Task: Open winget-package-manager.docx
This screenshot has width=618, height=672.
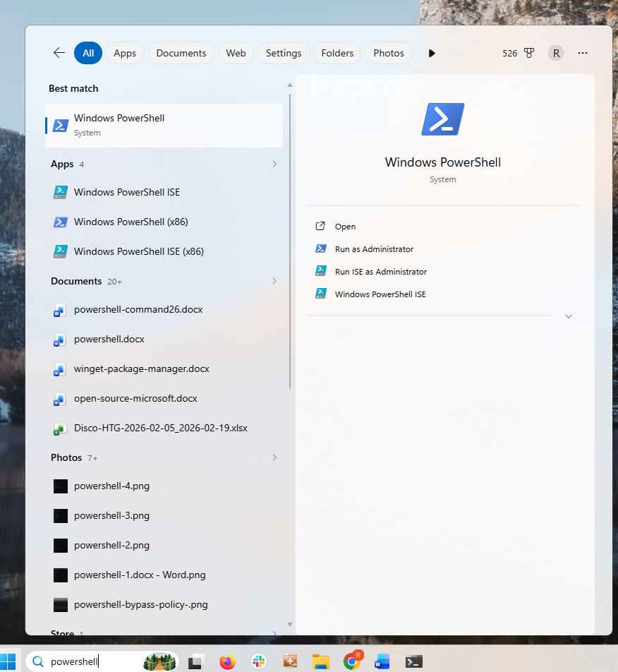Action: 164,368
